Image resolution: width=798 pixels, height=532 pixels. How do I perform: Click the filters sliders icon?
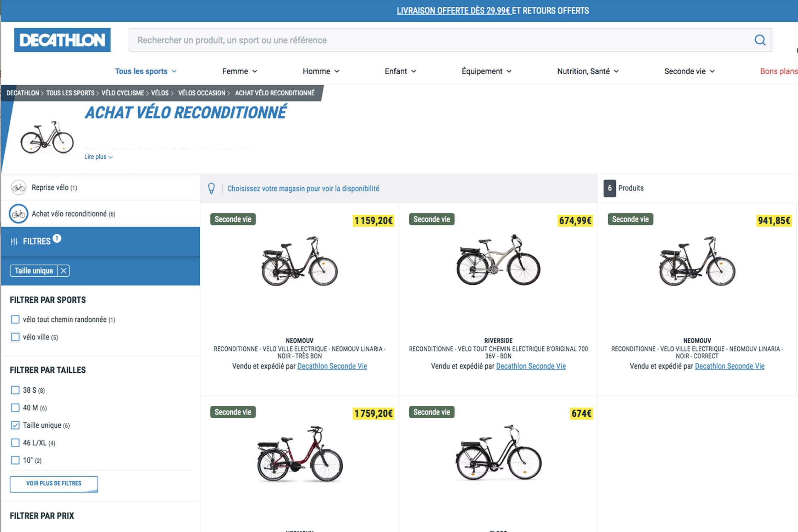pos(14,242)
